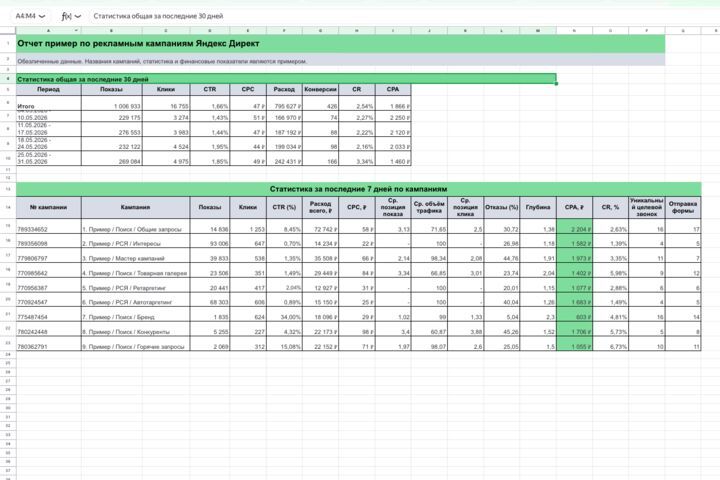Click spend value '72 742 ₽'
720x480 pixels.
[x=320, y=226]
